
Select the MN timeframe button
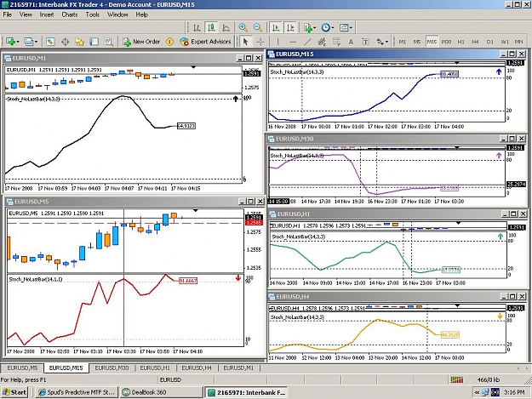tap(518, 42)
